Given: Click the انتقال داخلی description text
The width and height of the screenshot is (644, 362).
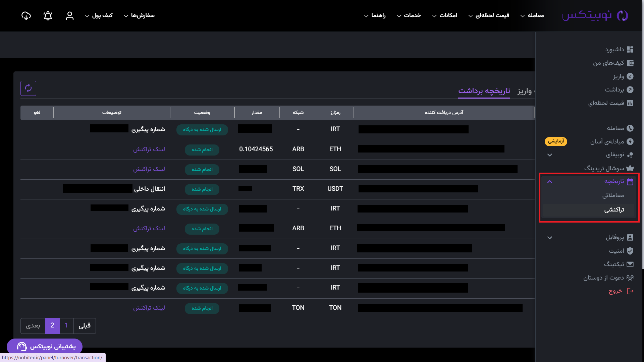Looking at the screenshot, I should pos(150,189).
